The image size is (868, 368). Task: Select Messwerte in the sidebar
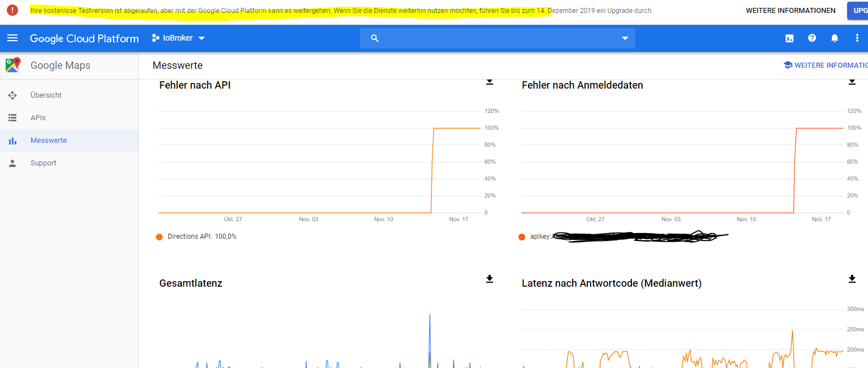coord(69,141)
